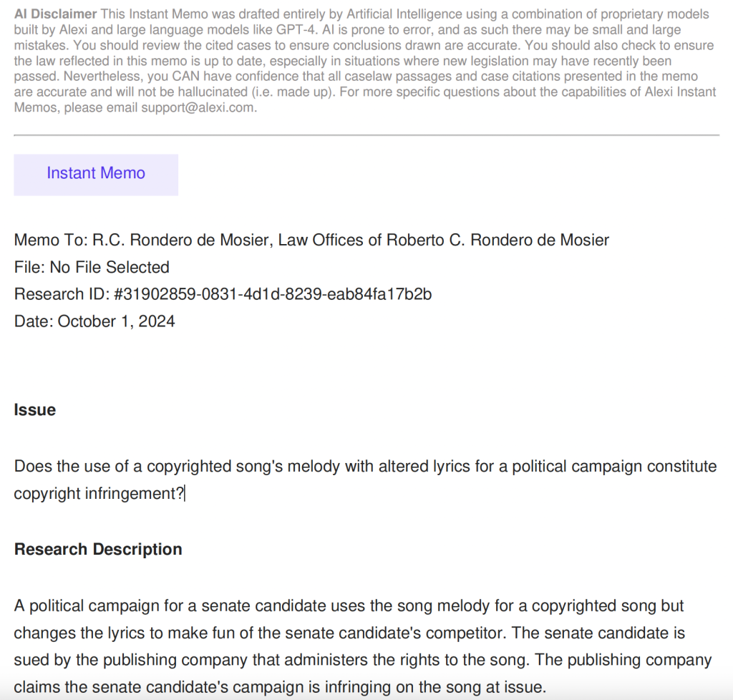The image size is (733, 700).
Task: Click the No File Selected text
Action: 110,268
